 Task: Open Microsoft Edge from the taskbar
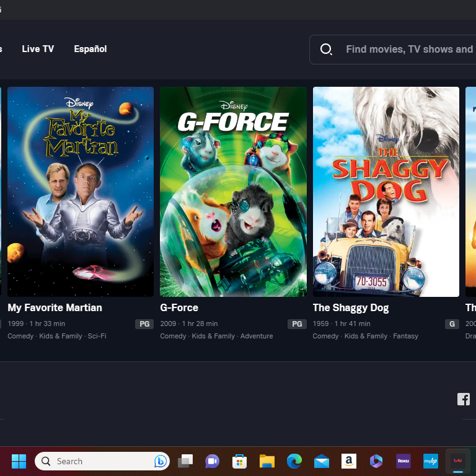click(x=294, y=461)
